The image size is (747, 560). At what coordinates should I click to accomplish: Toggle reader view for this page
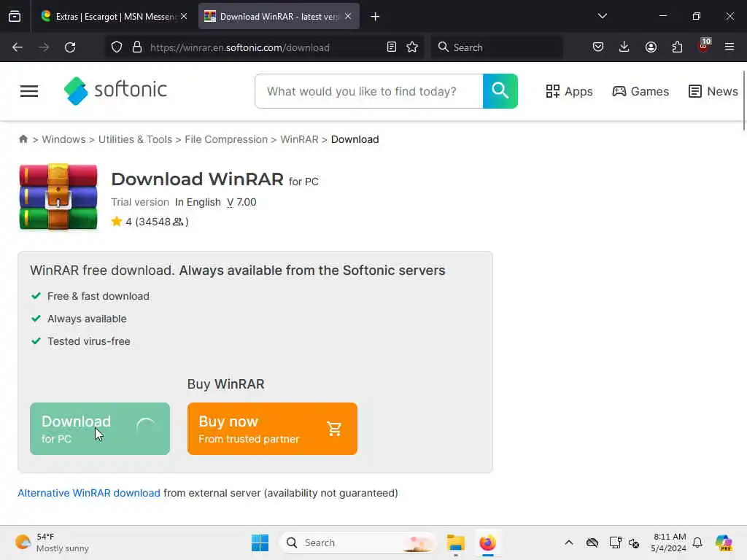click(392, 47)
